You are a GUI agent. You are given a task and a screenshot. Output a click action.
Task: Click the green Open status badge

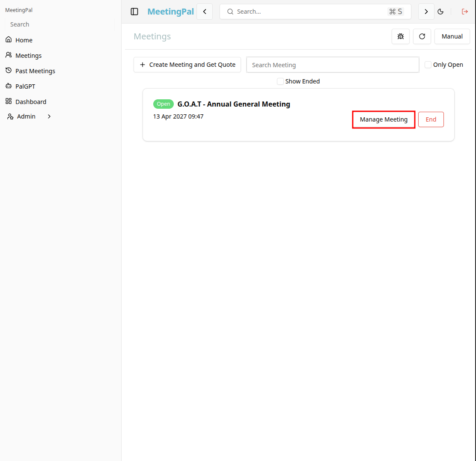[164, 104]
